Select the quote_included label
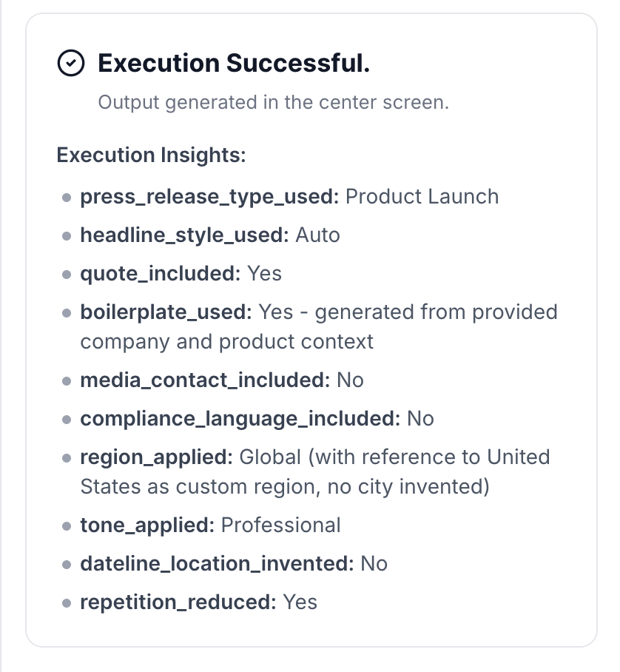620x672 pixels. click(161, 274)
